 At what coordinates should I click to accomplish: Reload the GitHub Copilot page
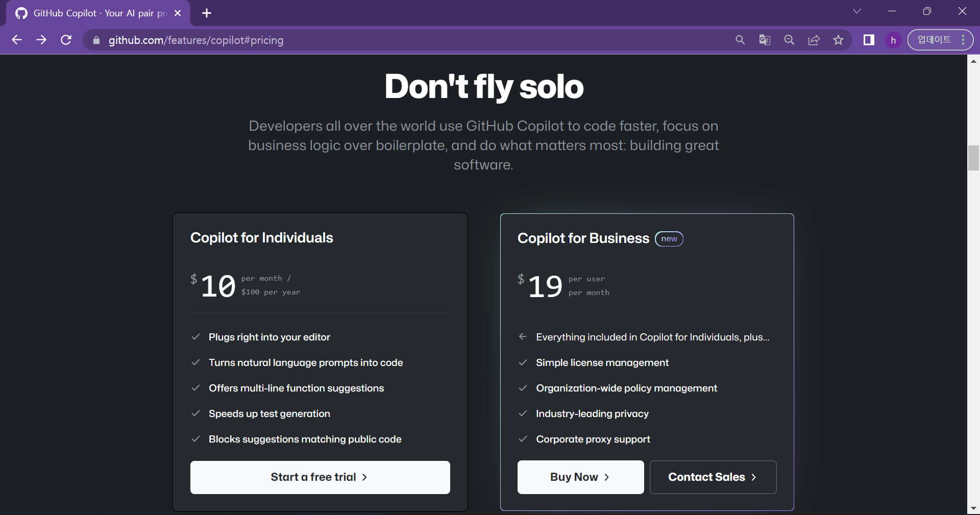pyautogui.click(x=66, y=40)
